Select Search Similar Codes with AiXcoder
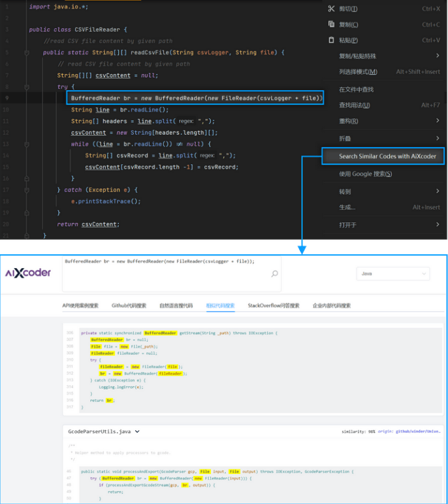Screen dimensions: 448x504 tap(383, 156)
